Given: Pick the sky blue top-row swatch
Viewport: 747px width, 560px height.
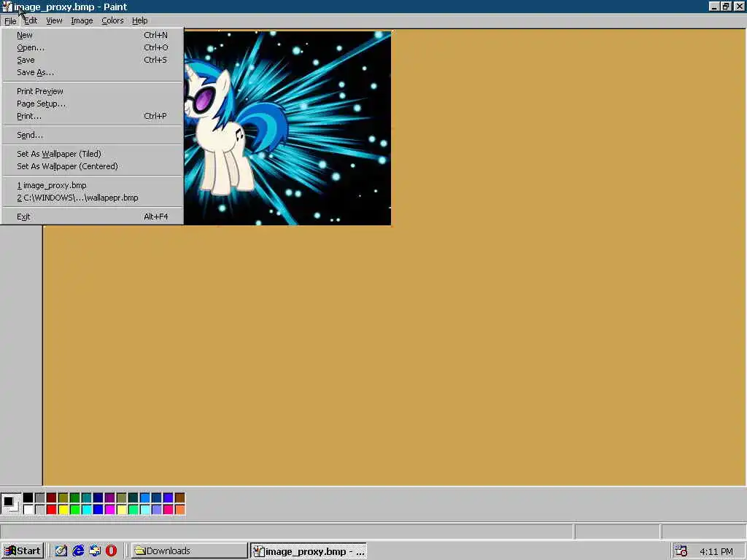Looking at the screenshot, I should (145, 498).
